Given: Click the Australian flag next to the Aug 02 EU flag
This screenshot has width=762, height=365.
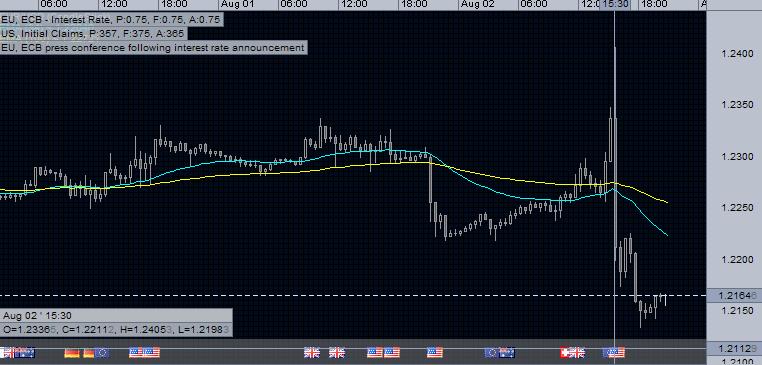Looking at the screenshot, I should pyautogui.click(x=507, y=352).
